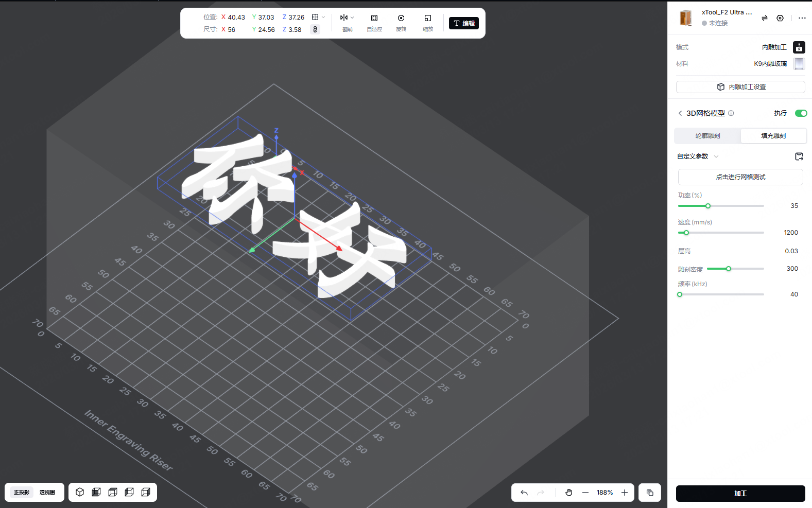Switch to the 轮廓雕刻 tab
Image resolution: width=812 pixels, height=508 pixels.
[707, 136]
